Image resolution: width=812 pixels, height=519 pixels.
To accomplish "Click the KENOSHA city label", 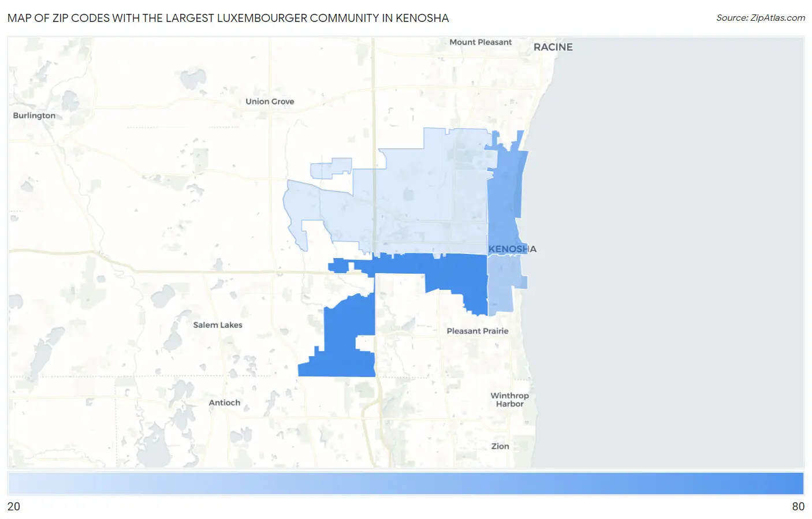I will point(512,249).
